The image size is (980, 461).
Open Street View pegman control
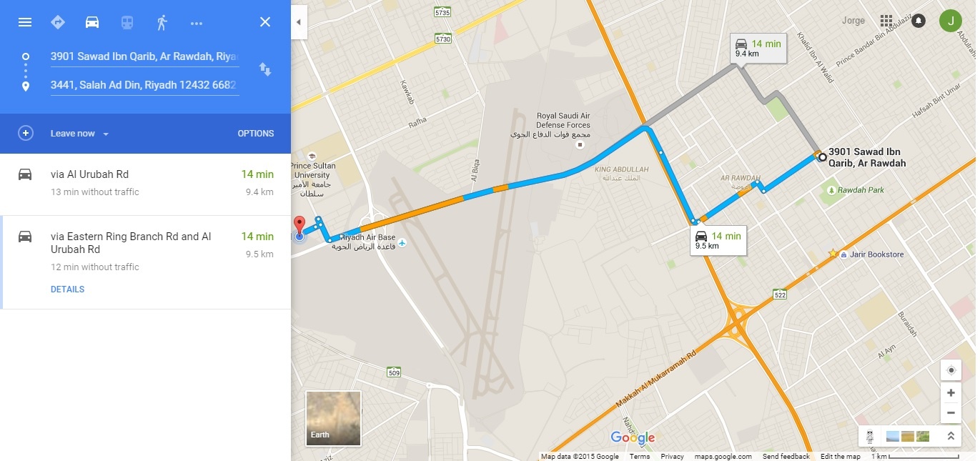point(870,436)
